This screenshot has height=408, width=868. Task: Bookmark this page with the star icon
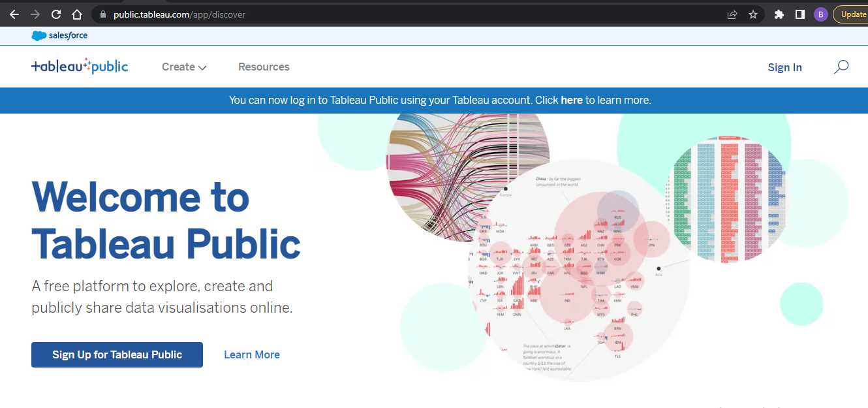(753, 14)
